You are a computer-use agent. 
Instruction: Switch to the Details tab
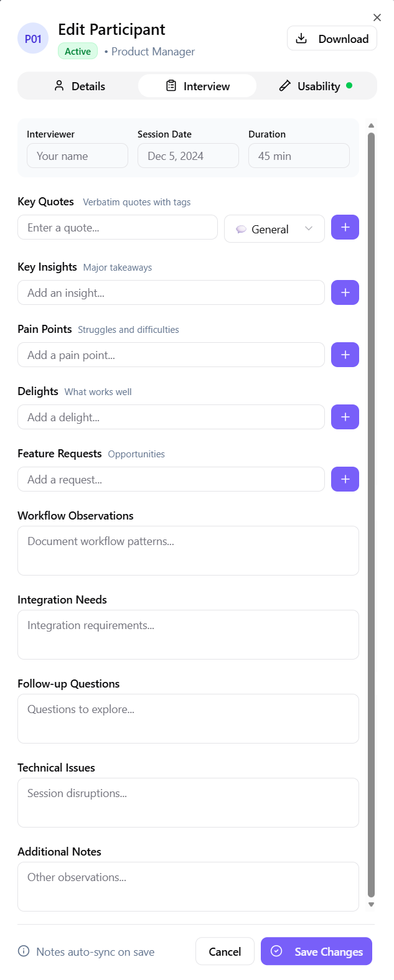tap(79, 86)
